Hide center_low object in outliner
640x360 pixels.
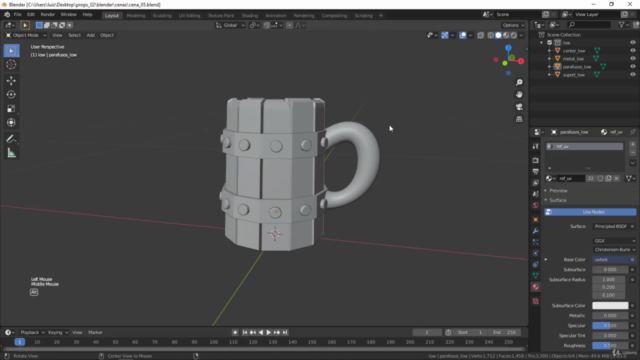(x=633, y=51)
